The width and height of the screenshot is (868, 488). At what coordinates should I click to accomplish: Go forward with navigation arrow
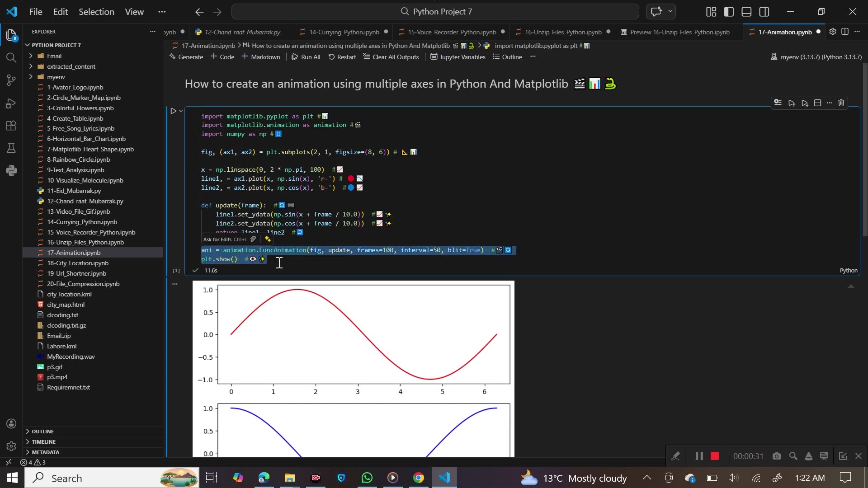[x=217, y=12]
